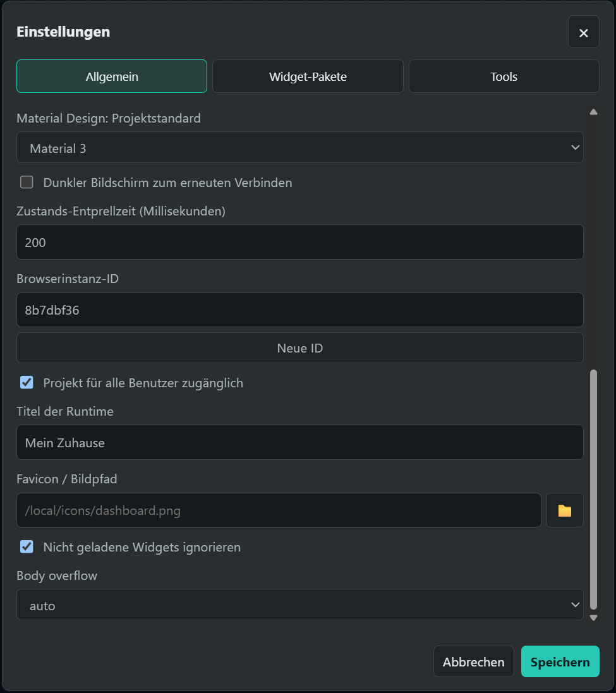Focus the Browserinstanz-ID field
The height and width of the screenshot is (693, 616).
point(299,310)
